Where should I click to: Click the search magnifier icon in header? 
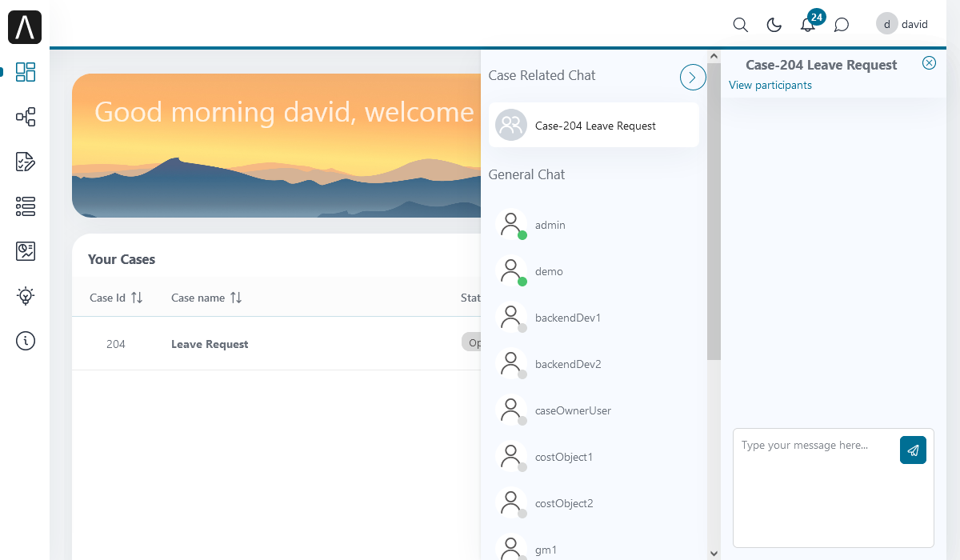point(741,25)
